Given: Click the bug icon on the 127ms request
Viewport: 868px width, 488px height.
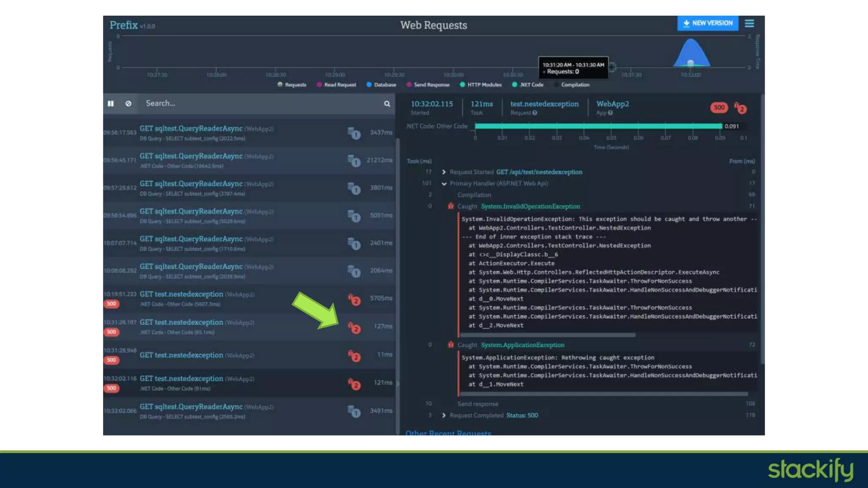Looking at the screenshot, I should click(354, 327).
